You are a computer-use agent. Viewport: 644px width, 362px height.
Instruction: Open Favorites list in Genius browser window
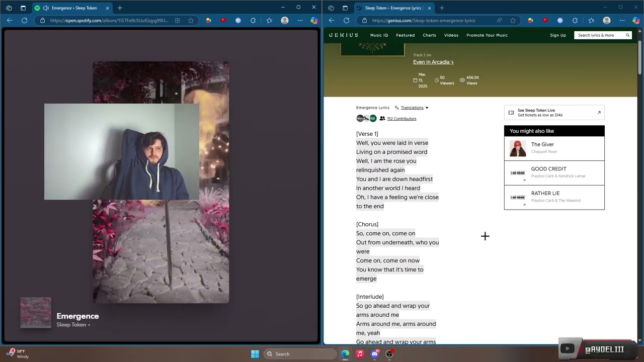pyautogui.click(x=591, y=21)
